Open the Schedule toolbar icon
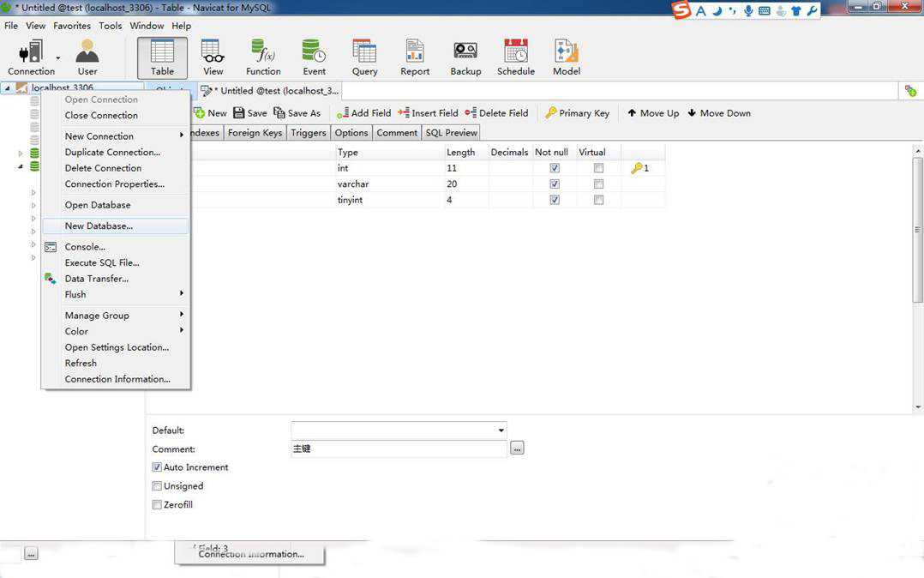 516,57
